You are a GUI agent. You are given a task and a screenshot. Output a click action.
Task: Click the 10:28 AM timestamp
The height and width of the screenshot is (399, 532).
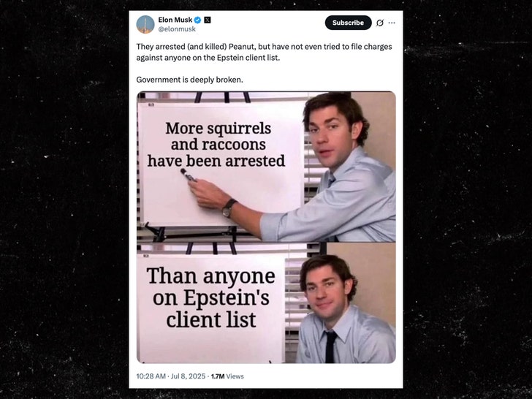click(151, 376)
